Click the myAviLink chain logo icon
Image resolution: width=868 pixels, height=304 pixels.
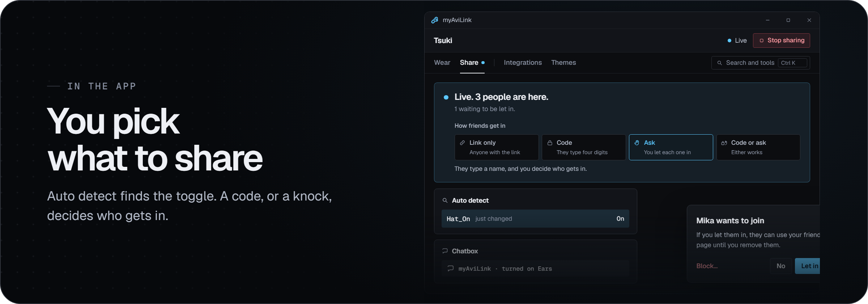(435, 20)
